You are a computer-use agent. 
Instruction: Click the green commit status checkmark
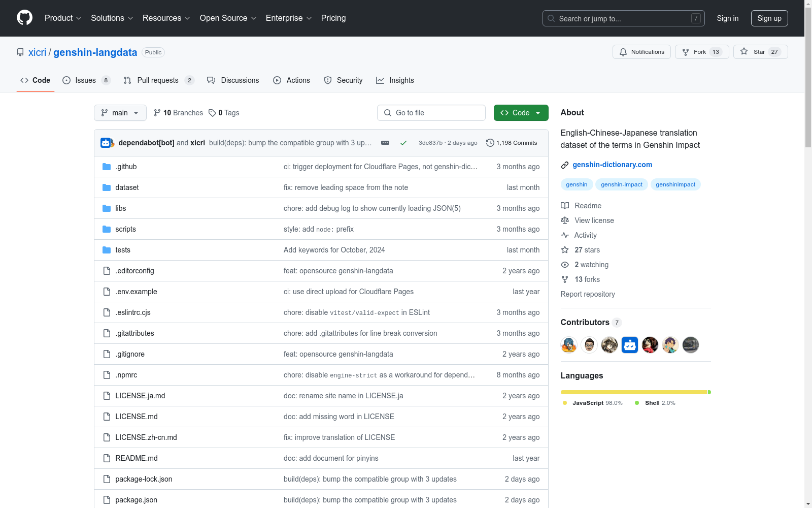point(403,143)
